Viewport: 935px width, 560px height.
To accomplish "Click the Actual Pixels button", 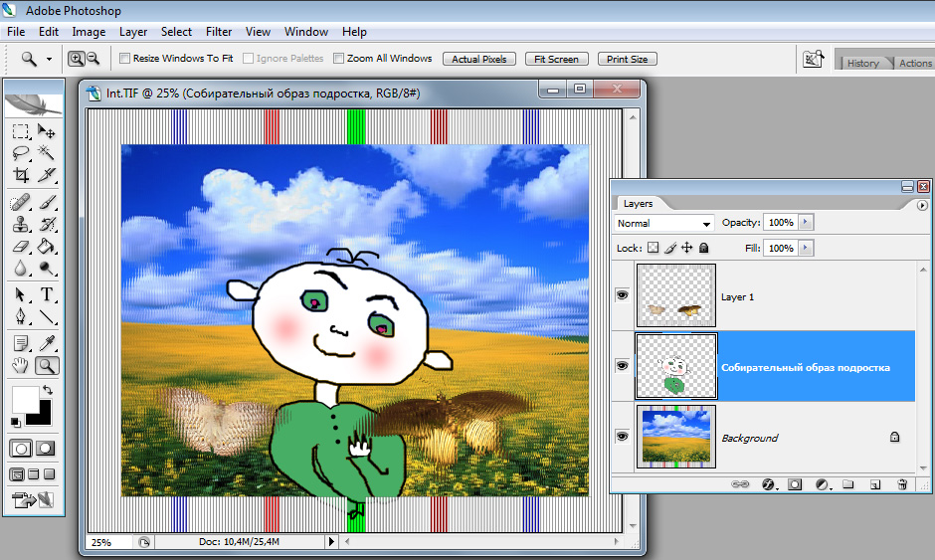I will click(478, 59).
